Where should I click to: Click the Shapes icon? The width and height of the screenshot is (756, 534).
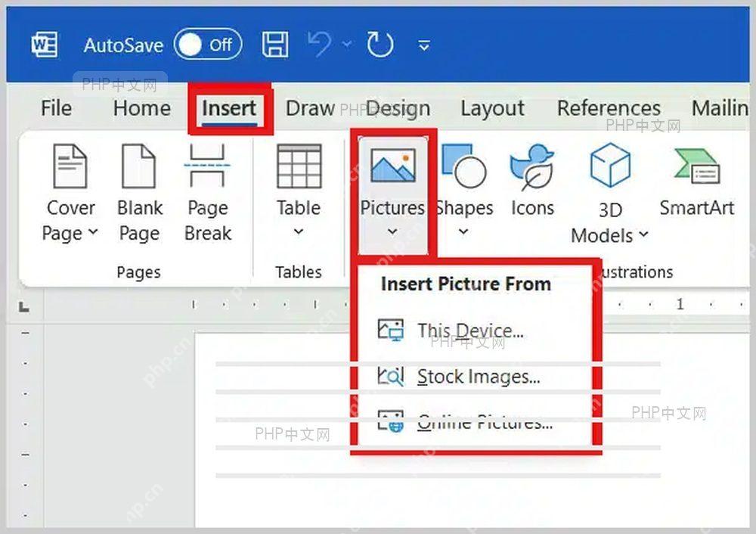pyautogui.click(x=464, y=166)
